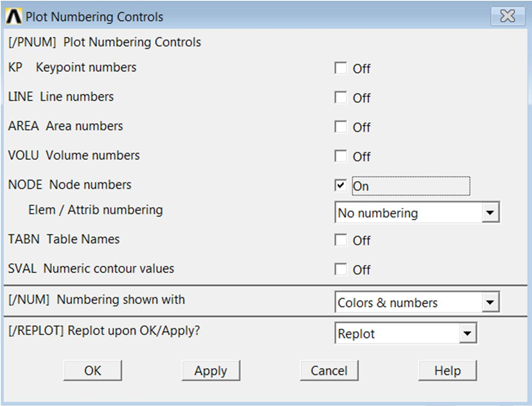532x406 pixels.
Task: Click the Apply button
Action: [x=211, y=370]
